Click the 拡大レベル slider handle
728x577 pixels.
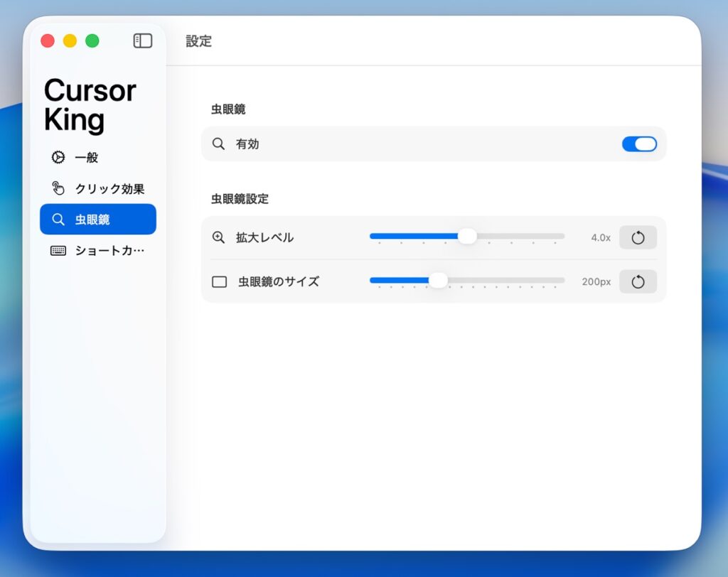467,236
